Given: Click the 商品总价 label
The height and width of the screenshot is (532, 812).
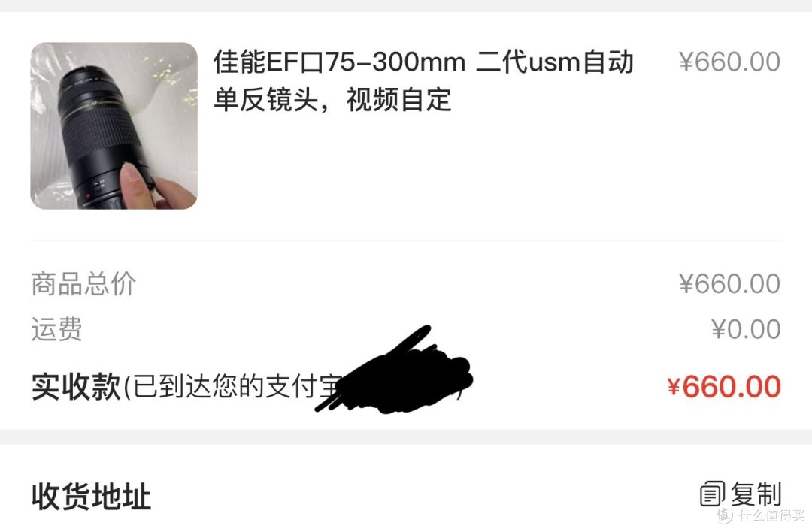Looking at the screenshot, I should pyautogui.click(x=83, y=283).
